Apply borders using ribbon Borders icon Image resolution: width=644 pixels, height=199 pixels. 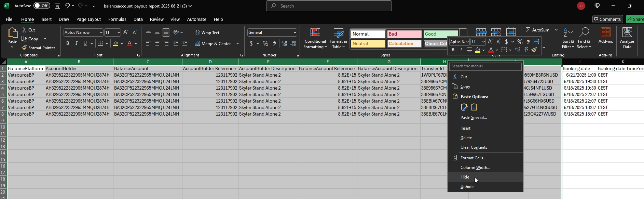coord(100,43)
